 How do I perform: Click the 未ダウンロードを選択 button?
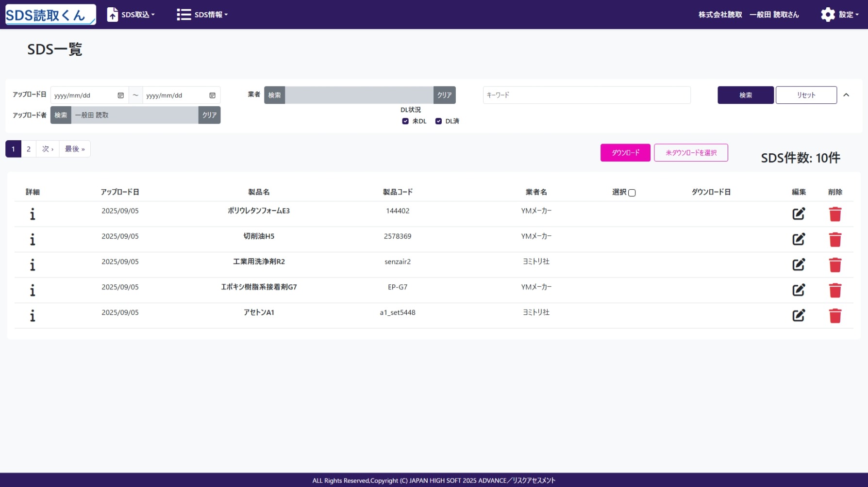(x=690, y=153)
